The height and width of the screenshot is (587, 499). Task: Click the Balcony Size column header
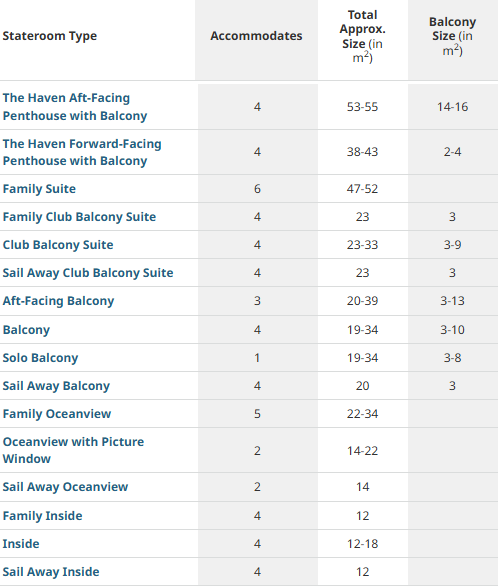pyautogui.click(x=453, y=36)
